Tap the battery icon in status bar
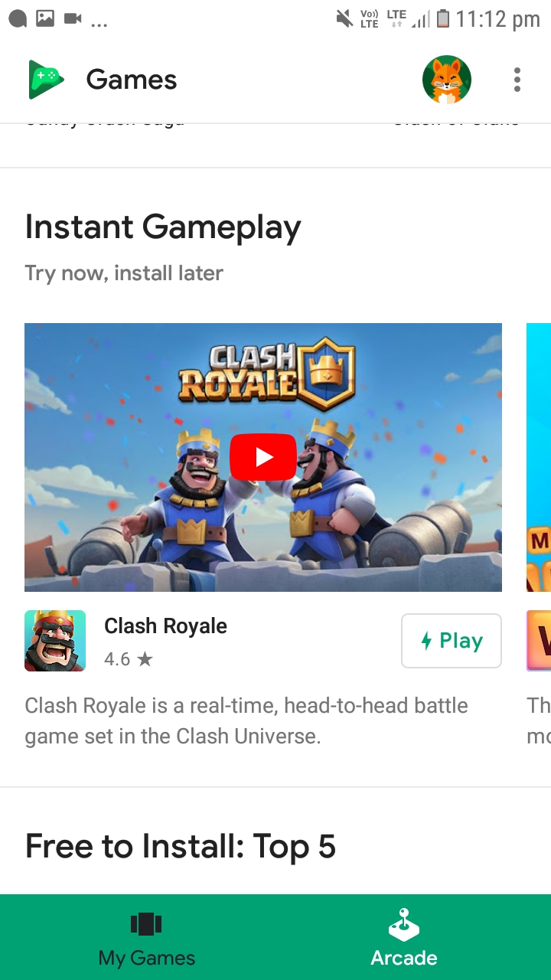The image size is (551, 980). [x=443, y=18]
